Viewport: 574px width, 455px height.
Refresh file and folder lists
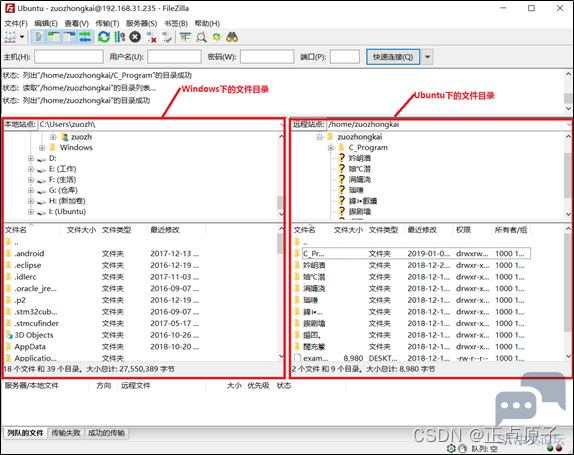(x=104, y=37)
